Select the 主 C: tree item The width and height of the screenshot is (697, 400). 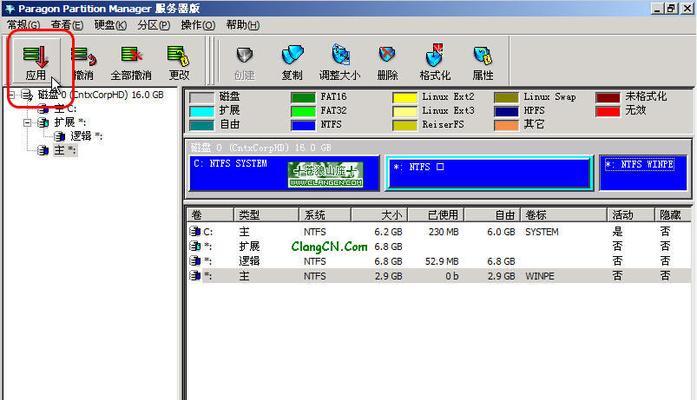pyautogui.click(x=65, y=108)
